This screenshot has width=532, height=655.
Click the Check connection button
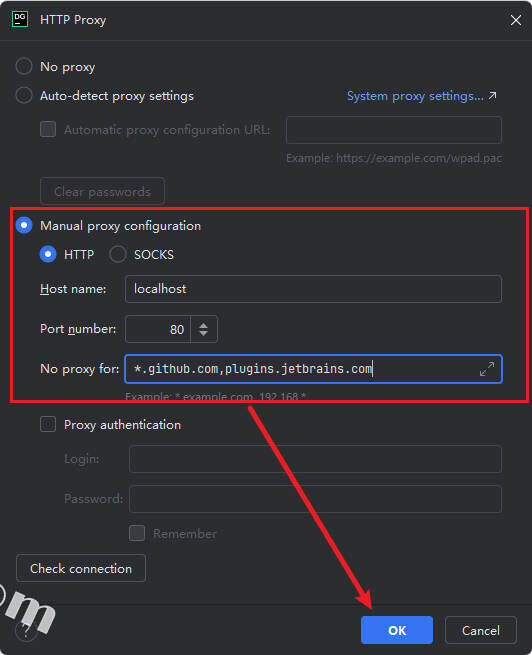81,568
